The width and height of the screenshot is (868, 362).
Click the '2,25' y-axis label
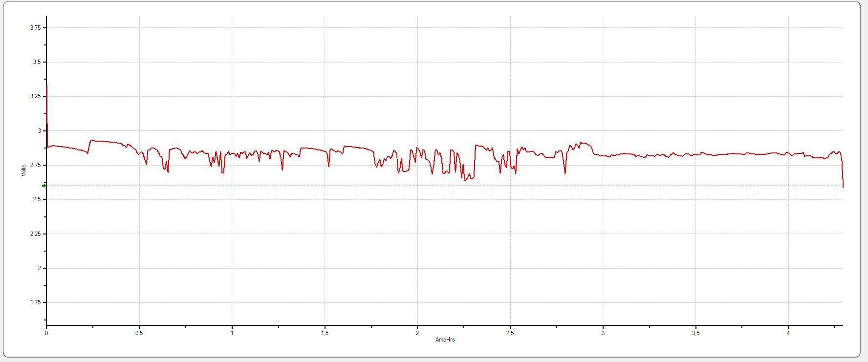35,234
